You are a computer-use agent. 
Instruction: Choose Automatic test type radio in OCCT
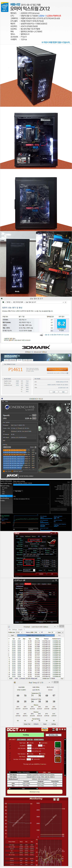[x=40, y=743]
